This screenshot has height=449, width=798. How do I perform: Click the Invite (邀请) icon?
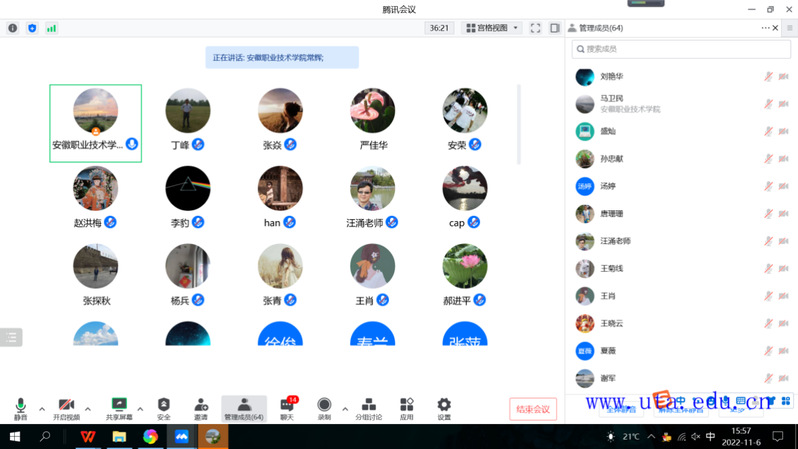click(201, 407)
